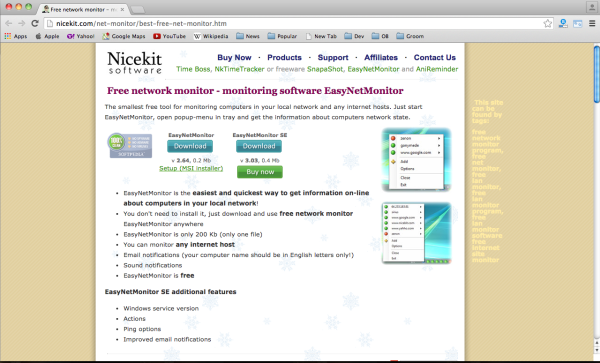Open the Support menu item
This screenshot has width=600, height=363.
[333, 57]
